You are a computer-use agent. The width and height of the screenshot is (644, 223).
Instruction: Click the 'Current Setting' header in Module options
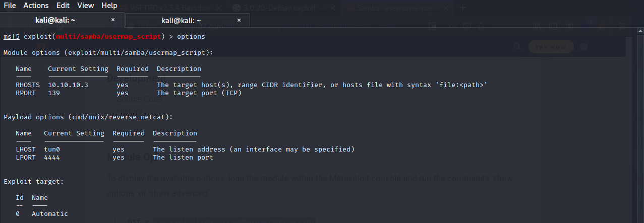pyautogui.click(x=78, y=69)
